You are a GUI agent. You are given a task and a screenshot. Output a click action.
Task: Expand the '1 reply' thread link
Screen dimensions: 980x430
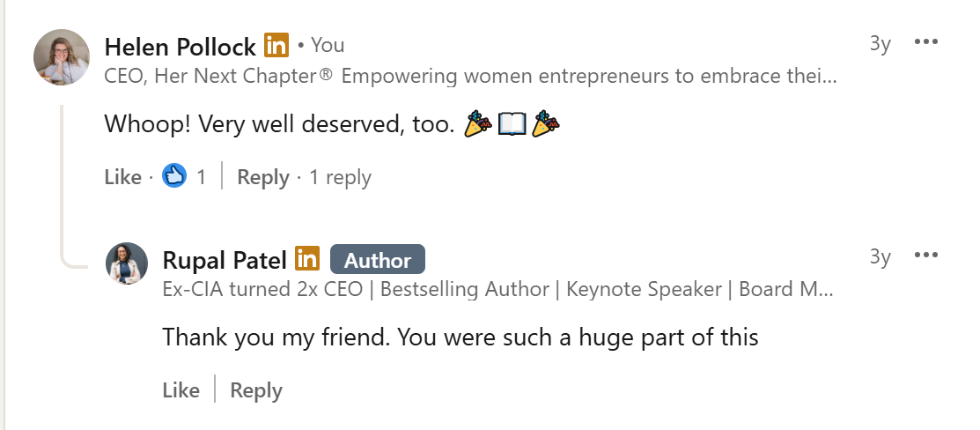point(339,177)
